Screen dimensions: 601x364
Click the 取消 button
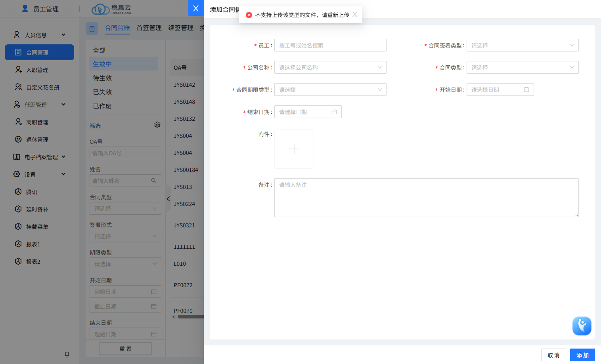click(553, 355)
